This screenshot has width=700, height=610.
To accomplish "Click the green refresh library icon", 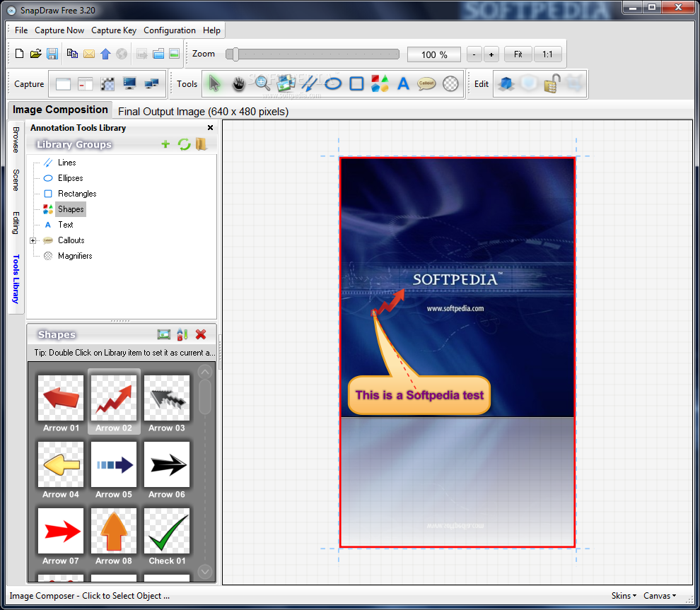I will coord(184,144).
